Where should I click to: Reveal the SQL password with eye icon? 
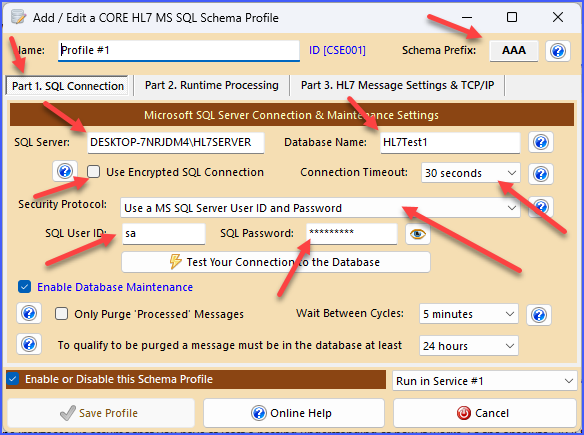point(418,234)
